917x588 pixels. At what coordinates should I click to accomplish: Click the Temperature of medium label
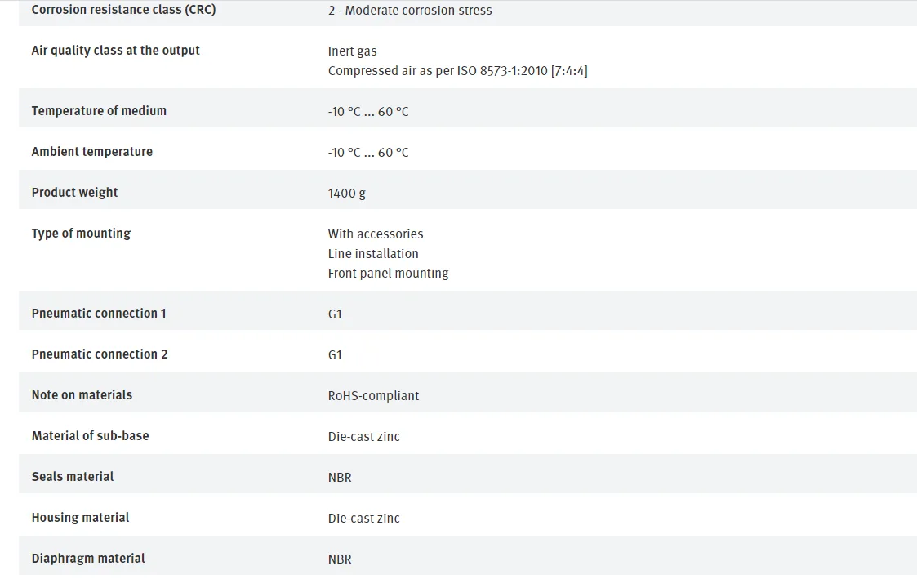pyautogui.click(x=99, y=110)
